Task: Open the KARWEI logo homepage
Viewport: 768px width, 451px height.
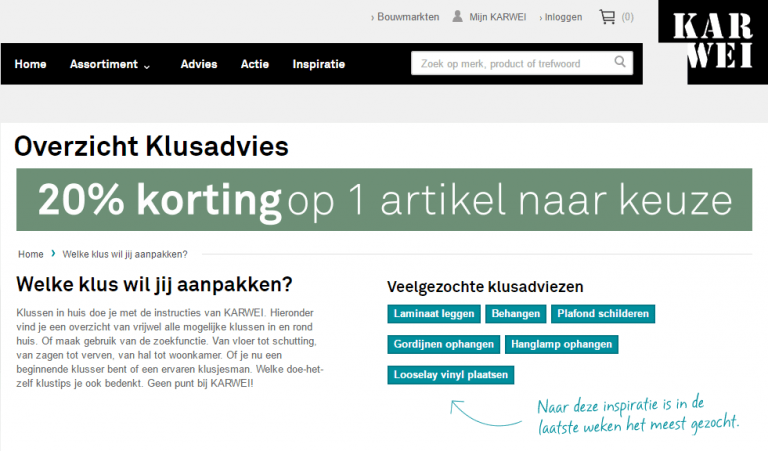Action: pos(713,42)
